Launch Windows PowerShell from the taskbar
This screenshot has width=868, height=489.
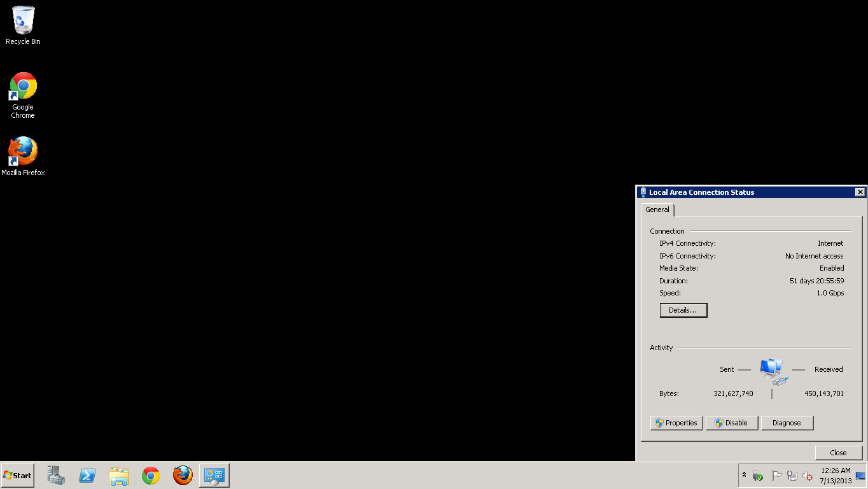click(x=87, y=476)
